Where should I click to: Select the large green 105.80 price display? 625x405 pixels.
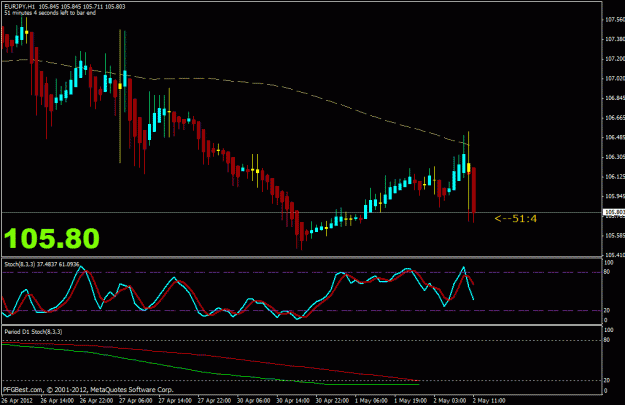[51, 238]
